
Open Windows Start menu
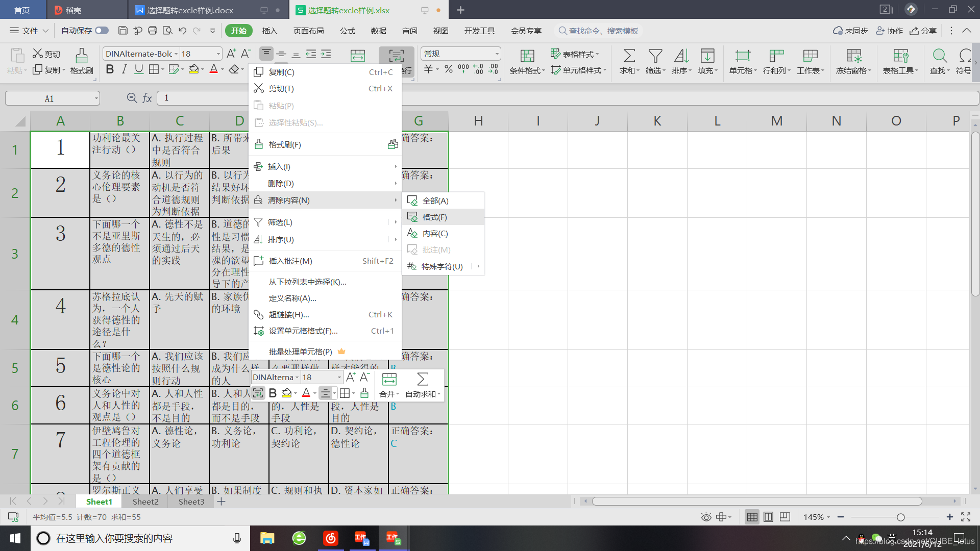coord(15,538)
